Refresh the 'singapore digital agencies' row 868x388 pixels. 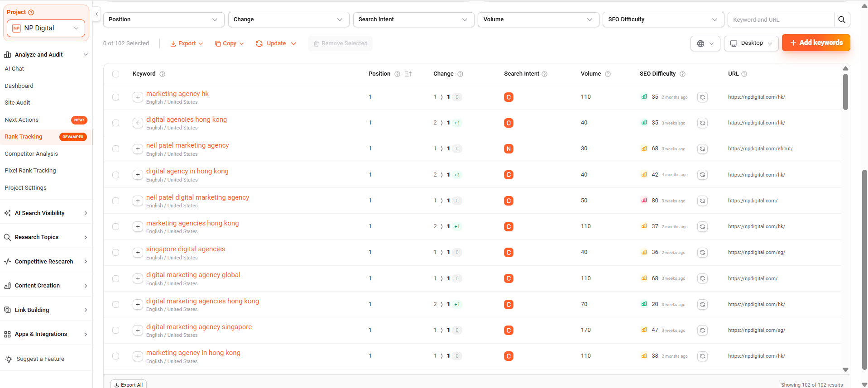pos(702,253)
